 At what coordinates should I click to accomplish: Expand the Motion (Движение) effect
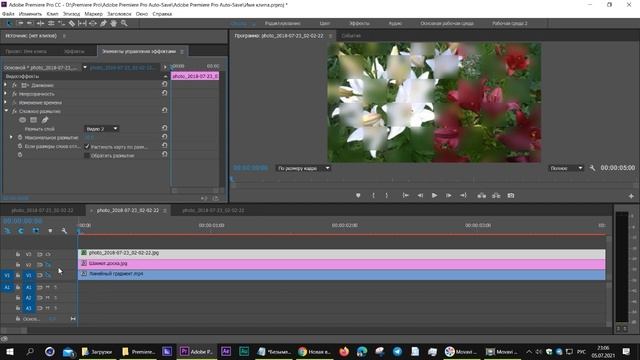click(x=5, y=85)
